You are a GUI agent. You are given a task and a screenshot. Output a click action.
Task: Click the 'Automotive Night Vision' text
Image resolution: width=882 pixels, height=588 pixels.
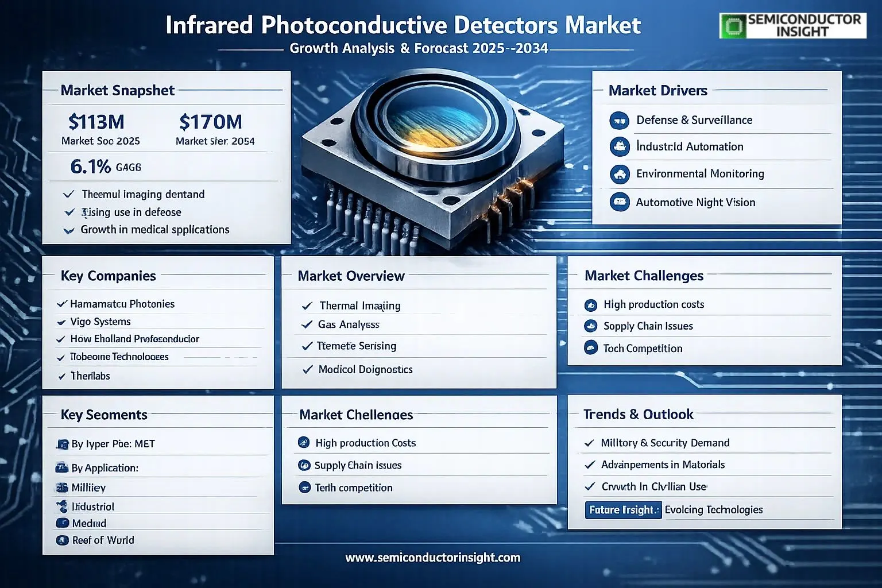pyautogui.click(x=695, y=202)
